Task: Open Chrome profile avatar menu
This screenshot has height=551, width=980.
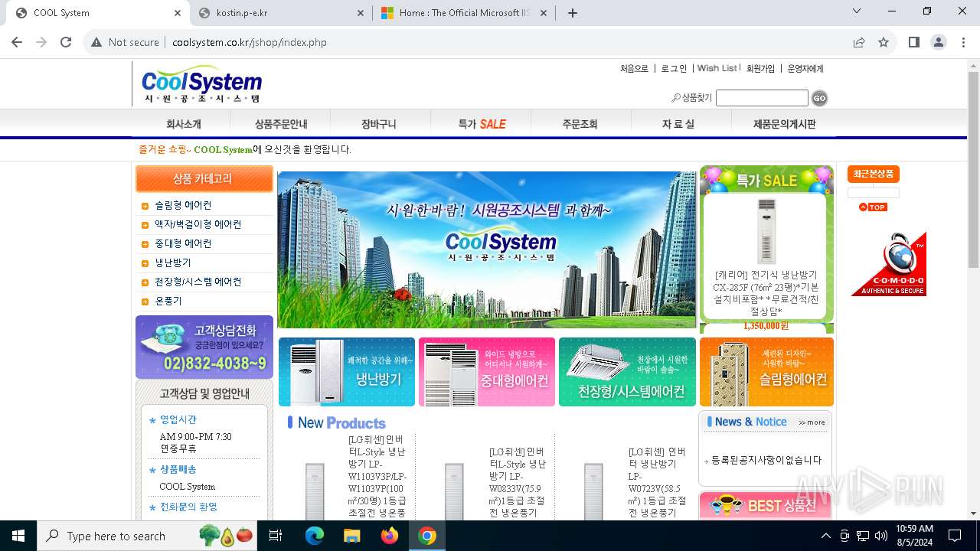Action: tap(938, 42)
